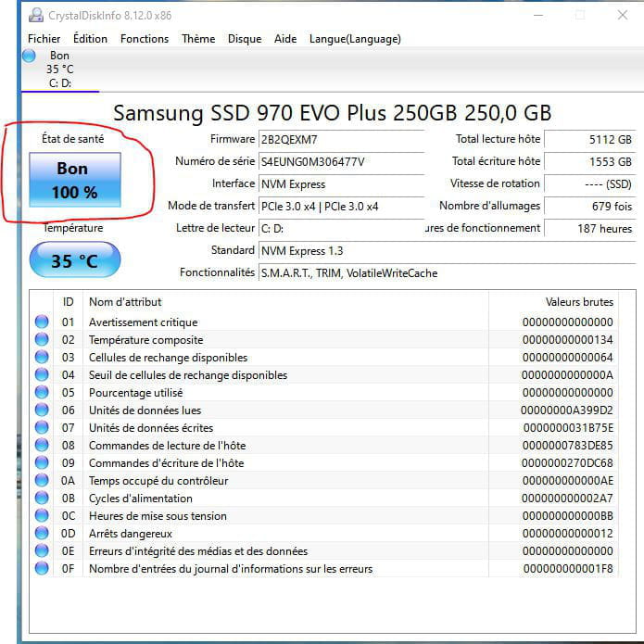Screen dimensions: 644x644
Task: Open the Langue(Language) menu
Action: point(355,39)
